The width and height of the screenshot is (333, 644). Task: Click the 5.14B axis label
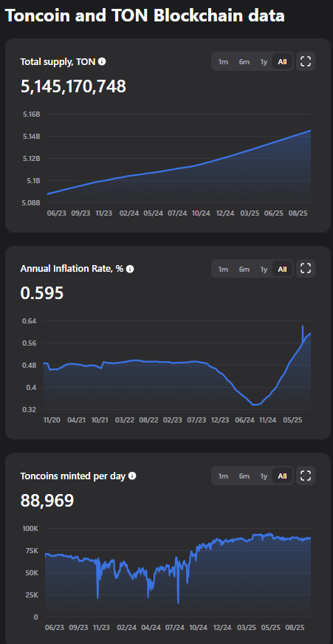click(x=32, y=136)
